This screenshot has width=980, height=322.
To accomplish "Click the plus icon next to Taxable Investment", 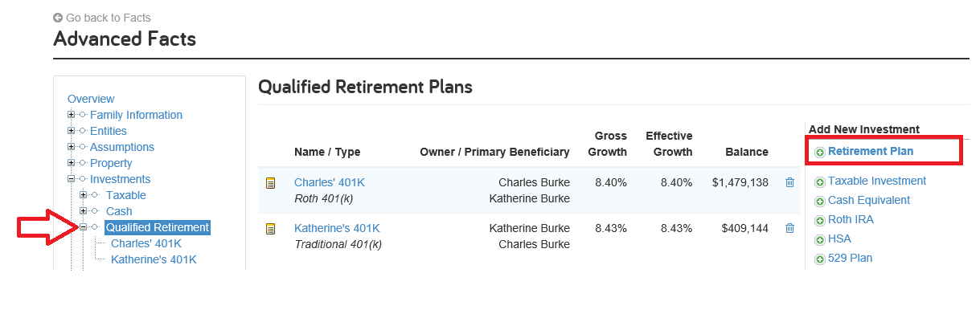I will (820, 182).
